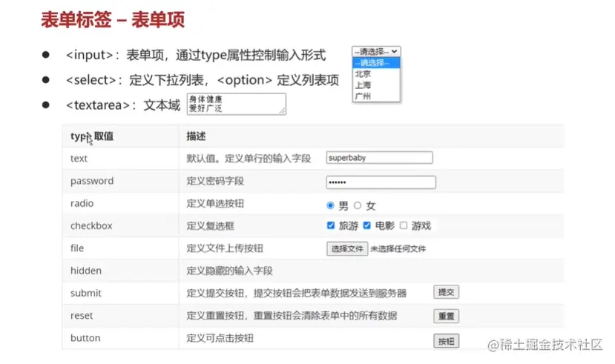
Task: Click the 定义复选框 description
Action: click(x=211, y=225)
